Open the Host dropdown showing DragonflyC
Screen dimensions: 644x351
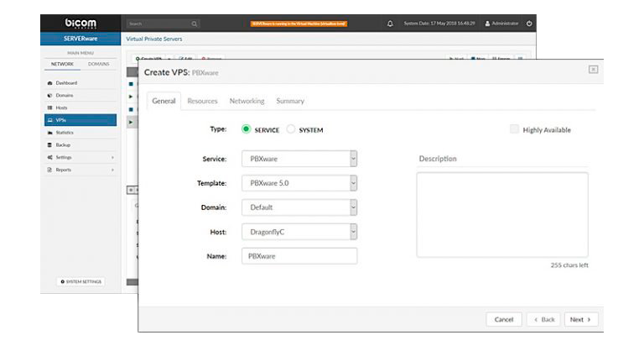pos(299,232)
